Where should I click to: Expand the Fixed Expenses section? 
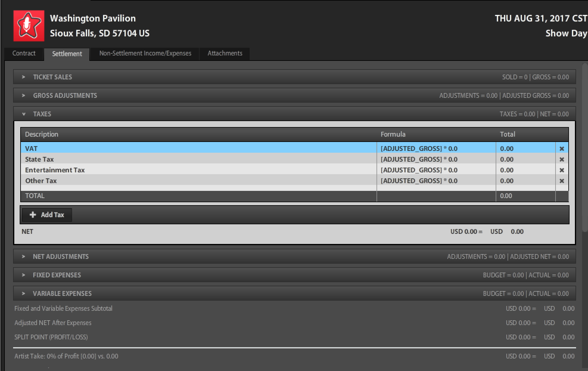(x=24, y=275)
